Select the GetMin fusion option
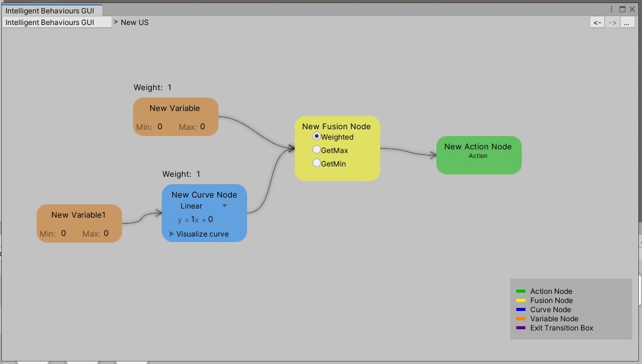This screenshot has height=364, width=642. 317,163
